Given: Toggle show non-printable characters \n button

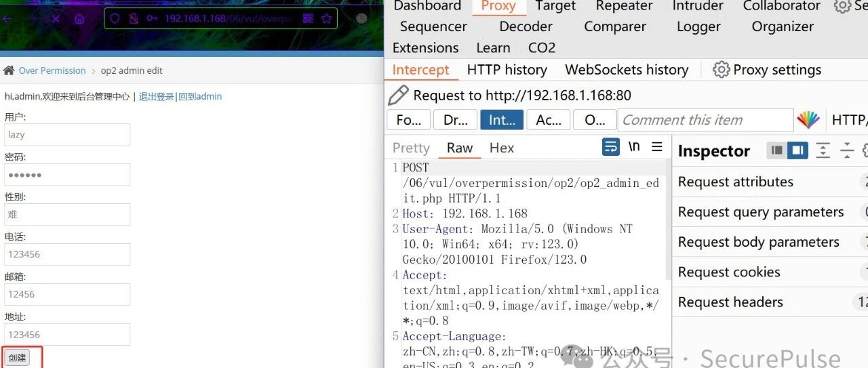Looking at the screenshot, I should click(634, 146).
